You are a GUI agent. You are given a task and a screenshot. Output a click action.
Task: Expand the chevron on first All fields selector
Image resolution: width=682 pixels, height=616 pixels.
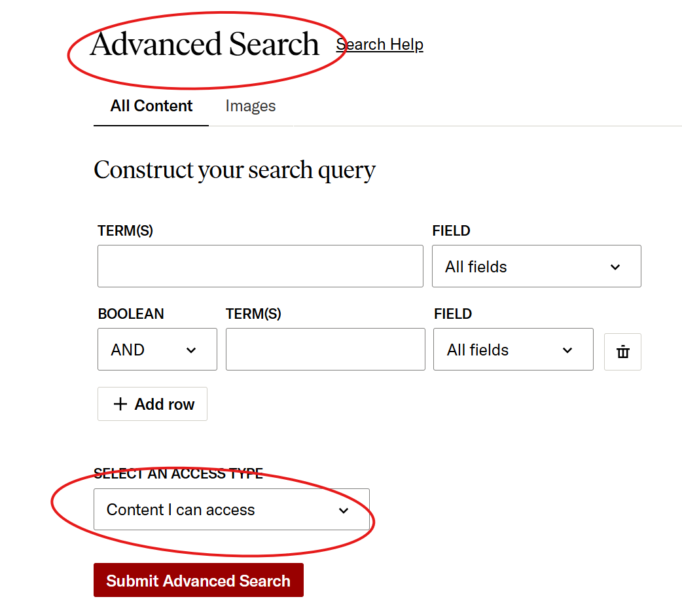click(615, 266)
